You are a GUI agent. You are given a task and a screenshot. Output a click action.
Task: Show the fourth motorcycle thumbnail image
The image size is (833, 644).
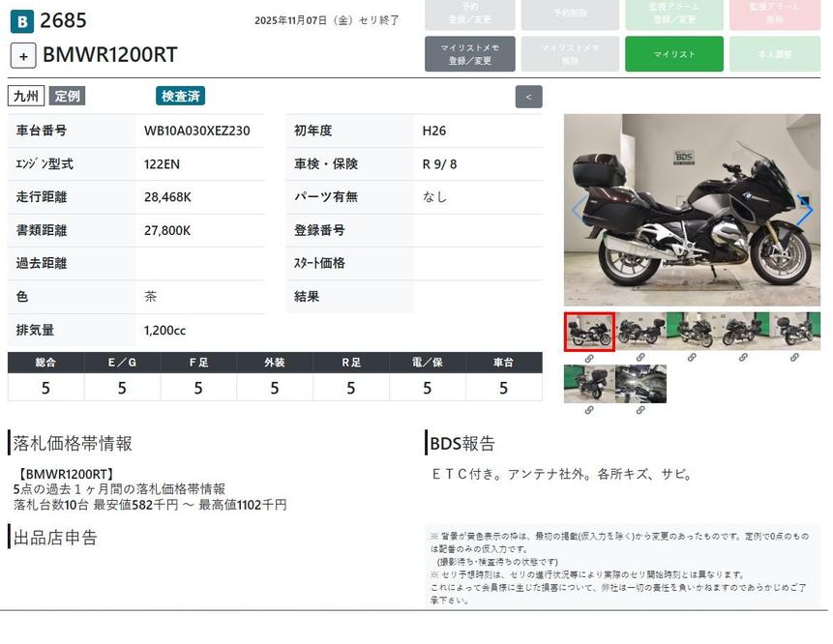[743, 331]
